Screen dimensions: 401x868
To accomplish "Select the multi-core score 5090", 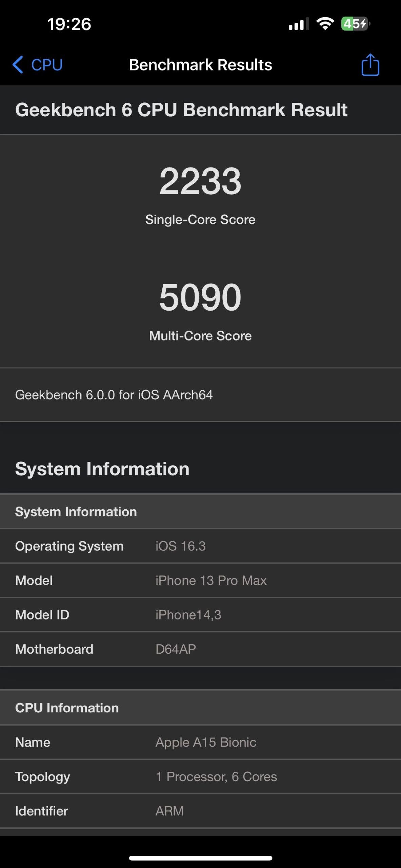I will pos(200,297).
